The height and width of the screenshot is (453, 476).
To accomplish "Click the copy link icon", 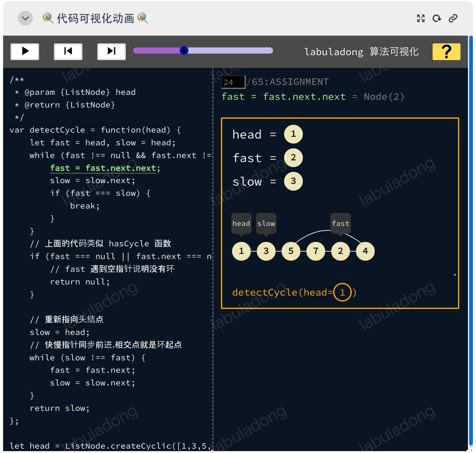I will pyautogui.click(x=453, y=19).
